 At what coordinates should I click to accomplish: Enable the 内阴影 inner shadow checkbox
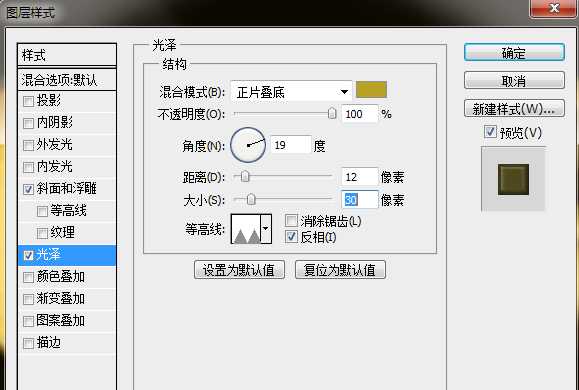[x=28, y=123]
